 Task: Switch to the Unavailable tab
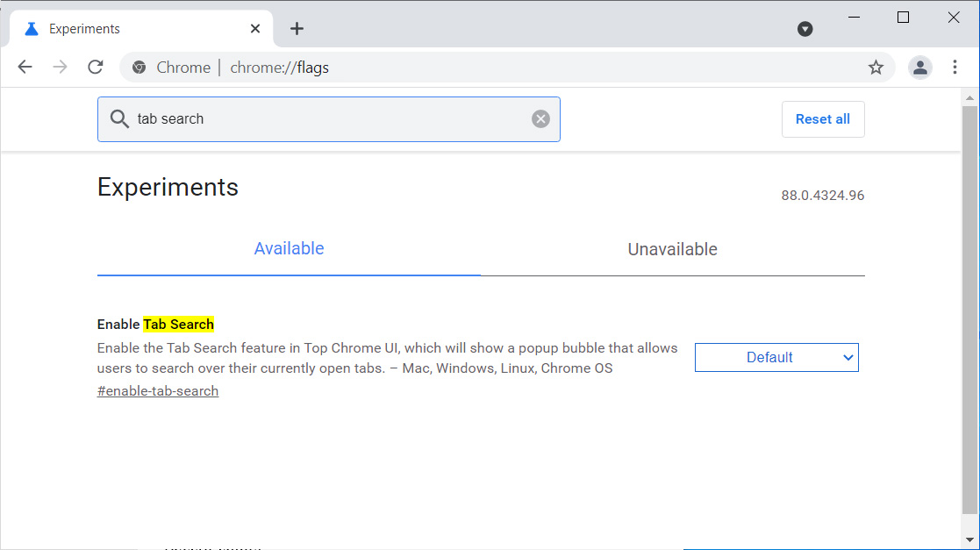point(673,249)
